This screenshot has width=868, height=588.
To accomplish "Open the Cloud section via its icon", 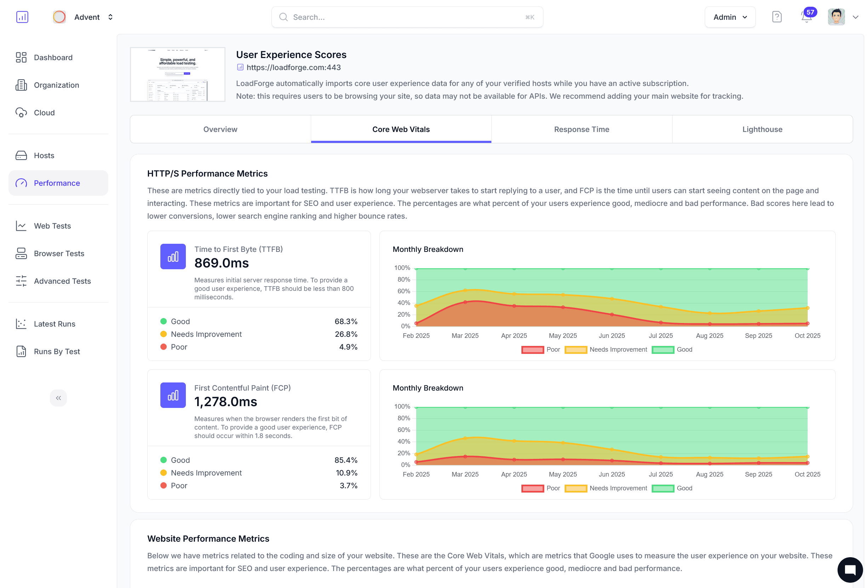I will pos(21,113).
